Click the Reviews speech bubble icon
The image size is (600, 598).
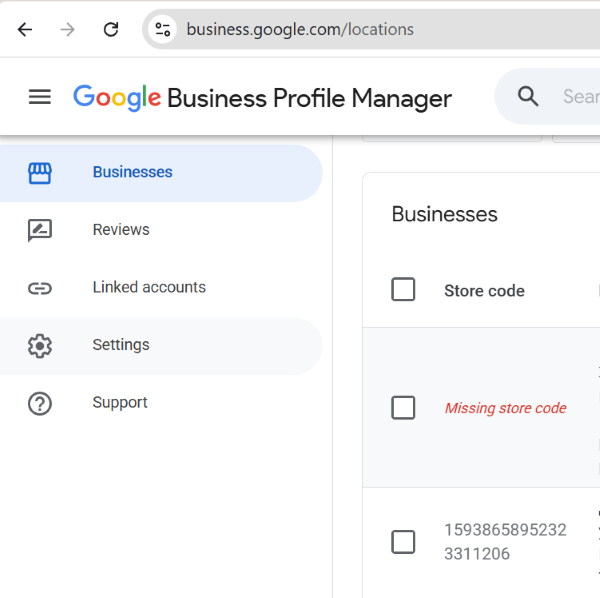tap(40, 230)
